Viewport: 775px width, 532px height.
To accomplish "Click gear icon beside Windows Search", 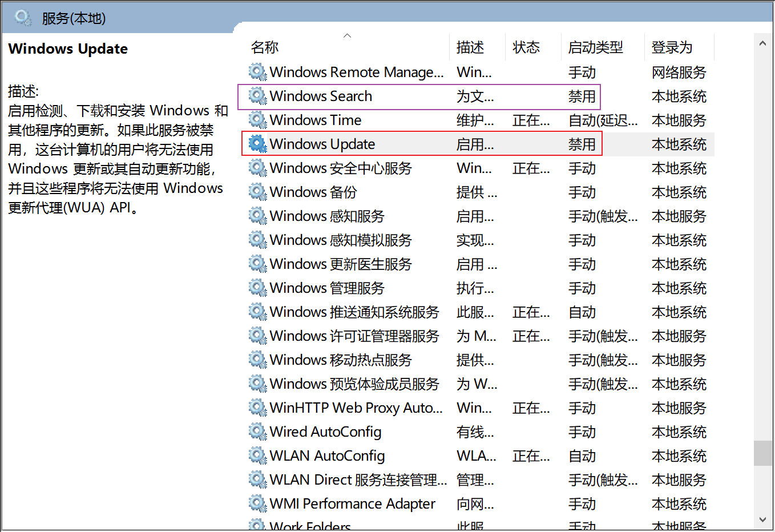I will click(x=257, y=96).
